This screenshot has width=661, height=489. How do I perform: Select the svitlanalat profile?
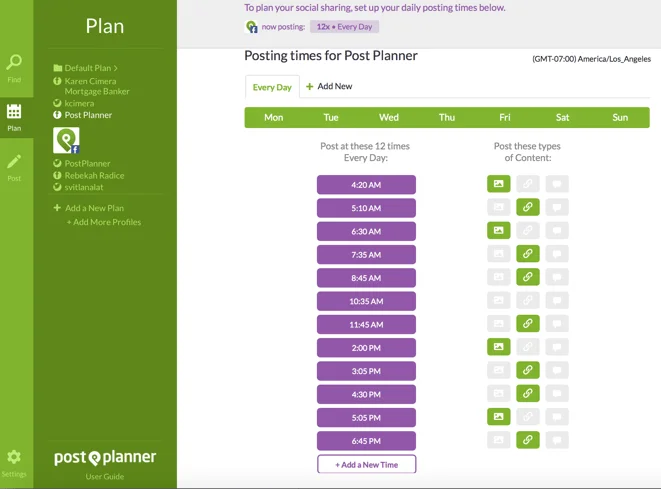tap(78, 187)
